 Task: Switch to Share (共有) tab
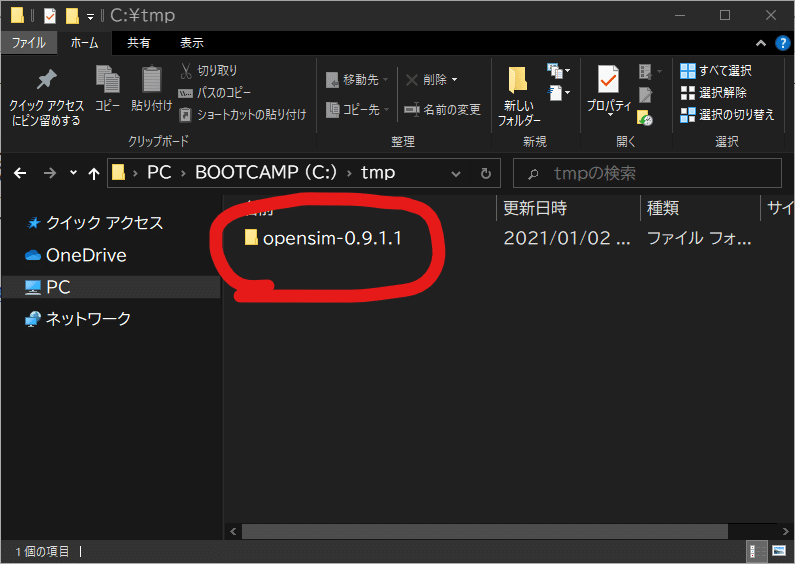pos(138,43)
